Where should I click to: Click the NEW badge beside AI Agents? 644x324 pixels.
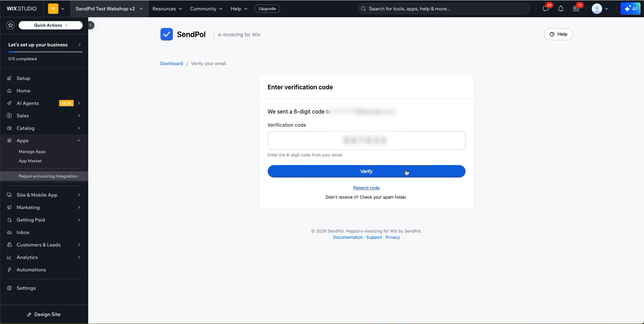tap(66, 103)
